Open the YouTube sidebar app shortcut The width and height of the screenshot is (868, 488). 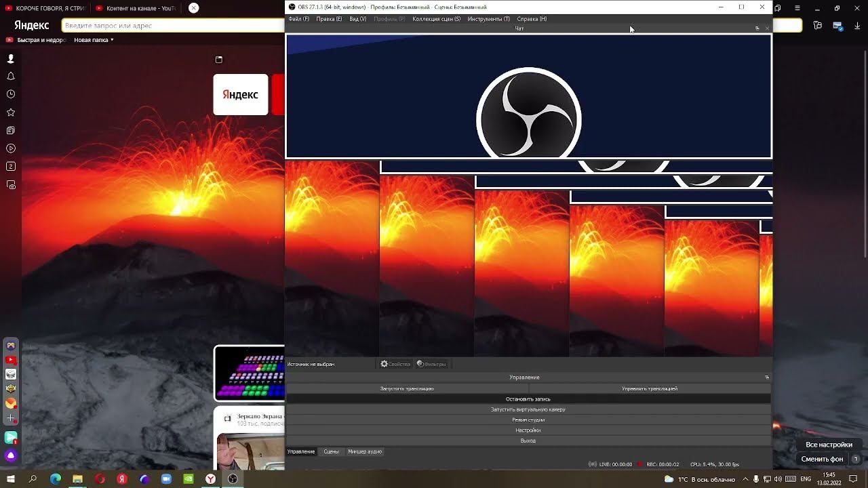point(11,360)
